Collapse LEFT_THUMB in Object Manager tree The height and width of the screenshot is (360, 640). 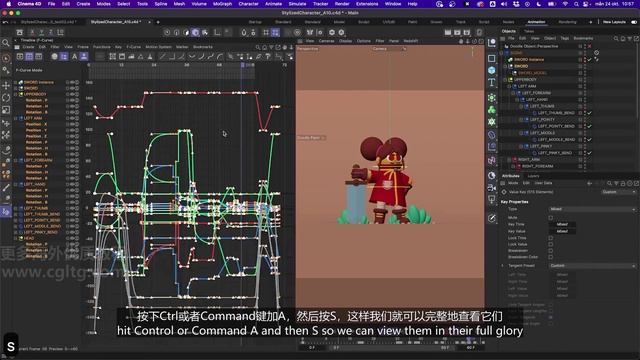(x=521, y=106)
